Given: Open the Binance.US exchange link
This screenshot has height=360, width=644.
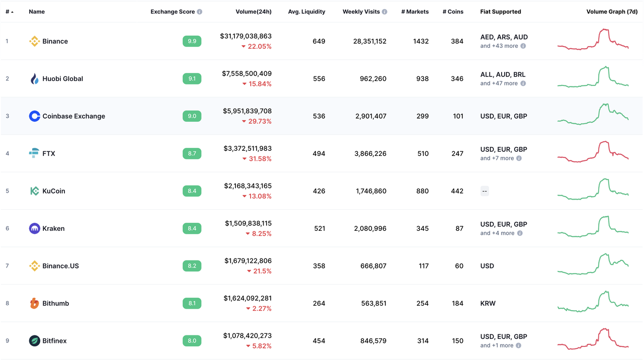Looking at the screenshot, I should [61, 266].
